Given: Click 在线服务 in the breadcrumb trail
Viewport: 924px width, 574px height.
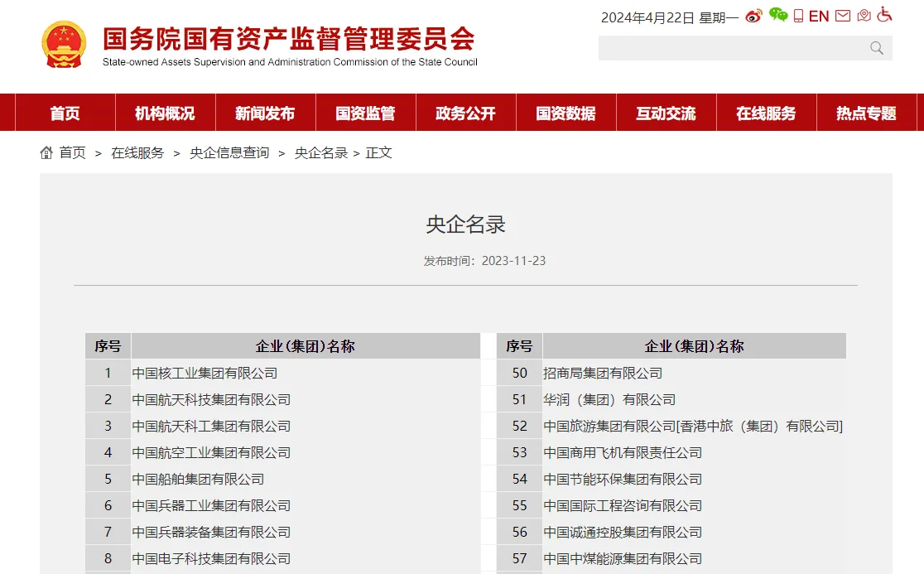Looking at the screenshot, I should tap(137, 152).
